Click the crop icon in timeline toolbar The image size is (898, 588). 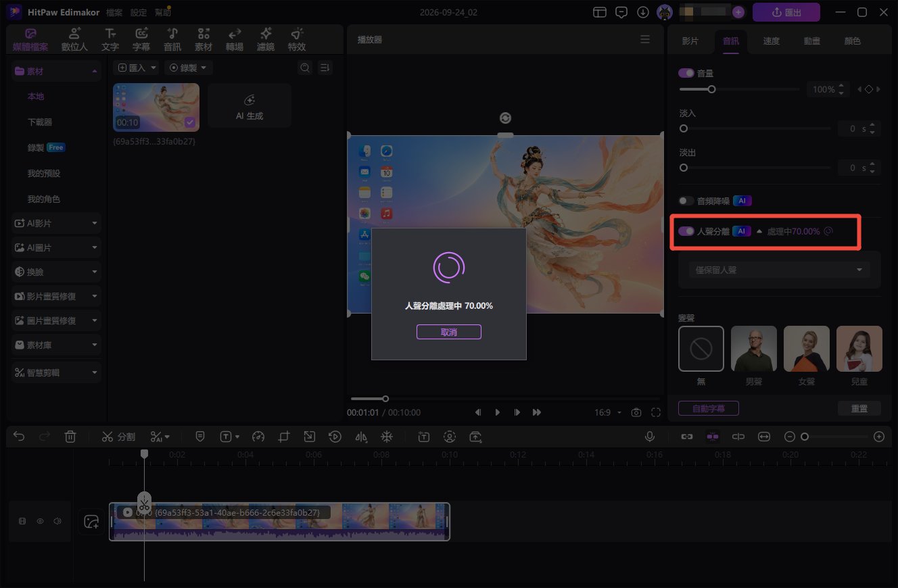[x=283, y=437]
